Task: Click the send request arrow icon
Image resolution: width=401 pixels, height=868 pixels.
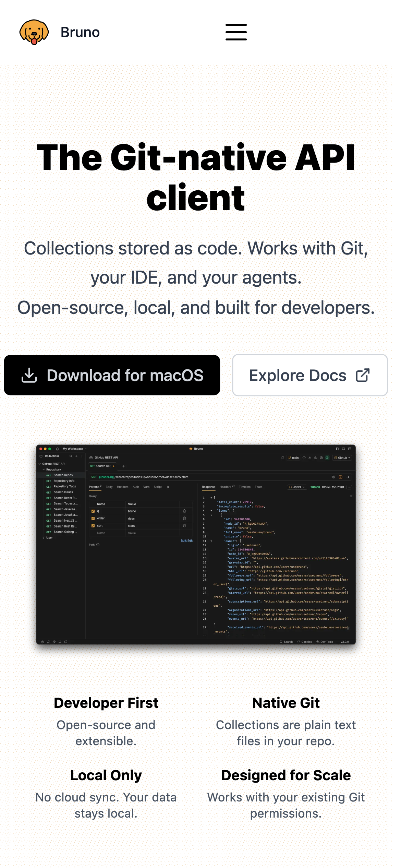Action: [x=348, y=477]
